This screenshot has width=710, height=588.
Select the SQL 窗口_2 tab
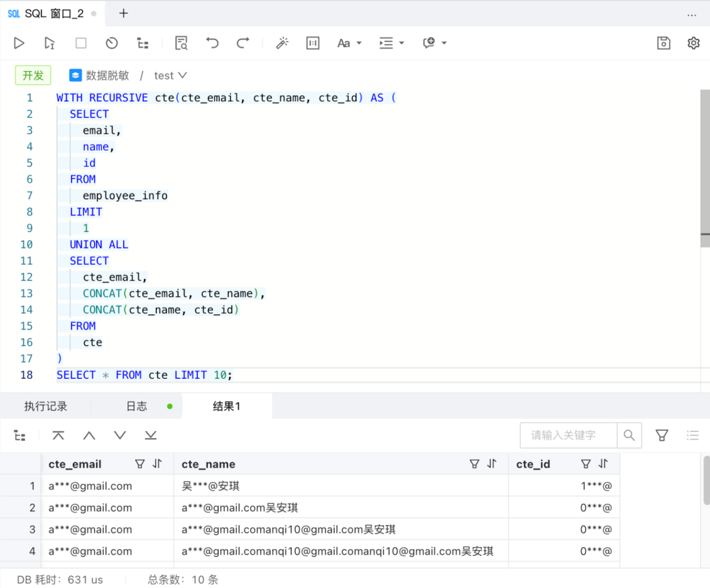(52, 14)
